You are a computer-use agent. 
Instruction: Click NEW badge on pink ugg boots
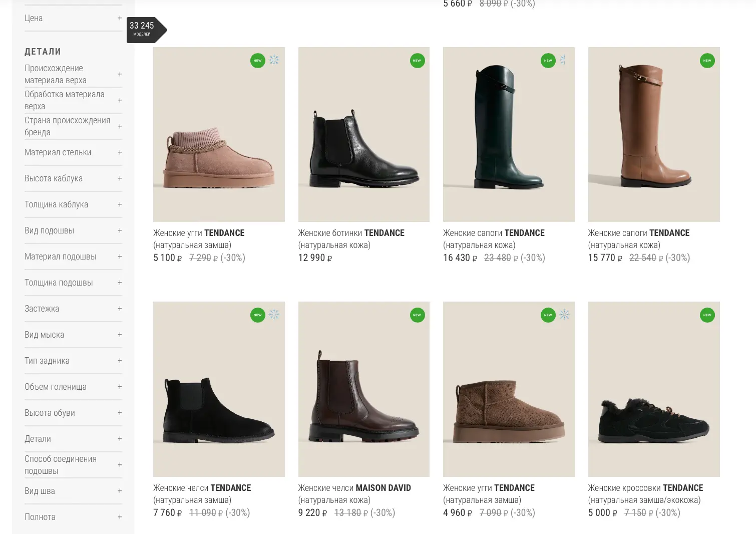tap(257, 61)
